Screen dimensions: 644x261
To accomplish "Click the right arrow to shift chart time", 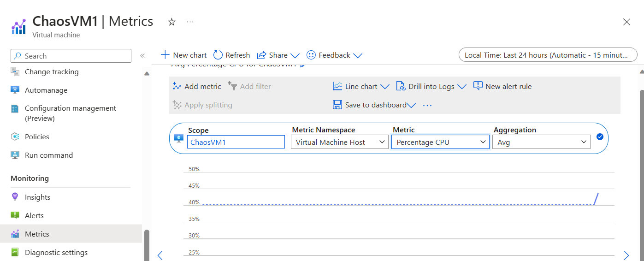I will (626, 255).
